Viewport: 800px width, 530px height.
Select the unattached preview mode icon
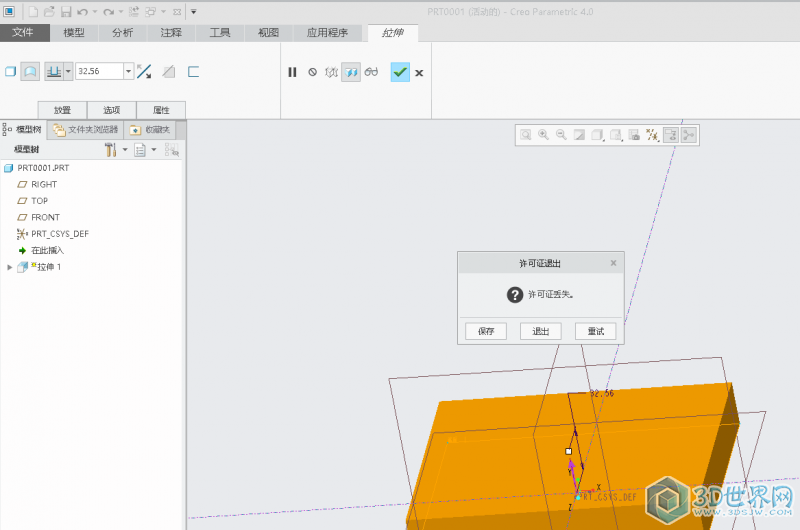point(332,72)
